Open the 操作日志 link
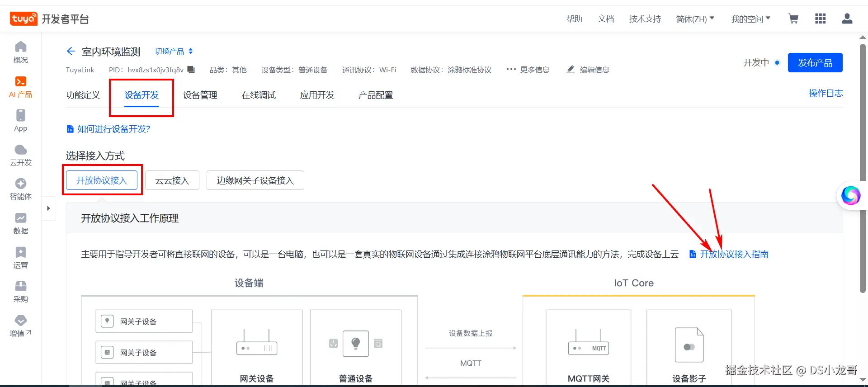Image resolution: width=868 pixels, height=387 pixels. pos(826,93)
